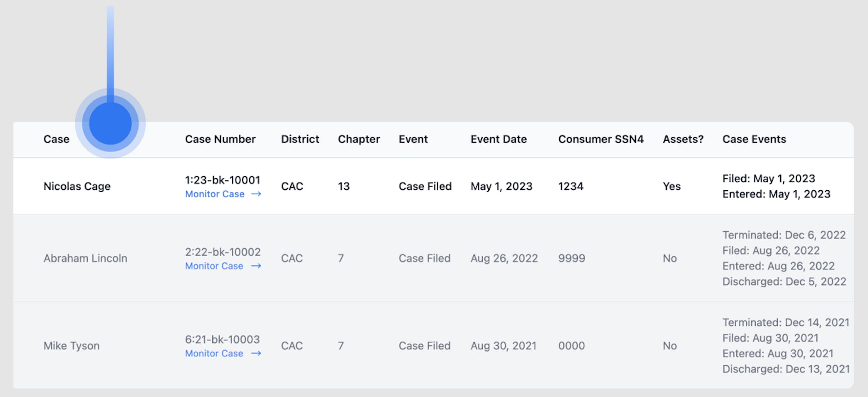Viewport: 868px width, 397px height.
Task: Click the Event column header
Action: pyautogui.click(x=413, y=139)
